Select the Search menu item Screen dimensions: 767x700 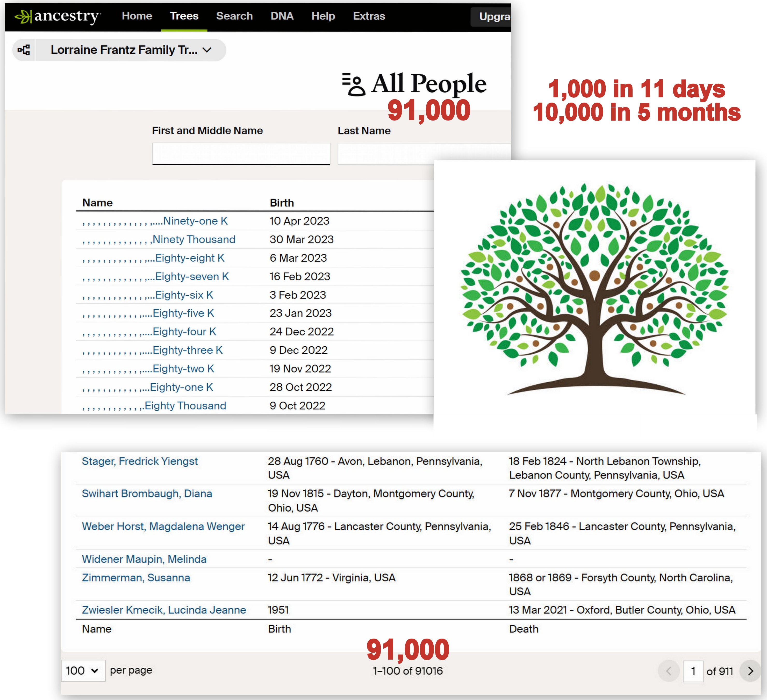click(234, 16)
